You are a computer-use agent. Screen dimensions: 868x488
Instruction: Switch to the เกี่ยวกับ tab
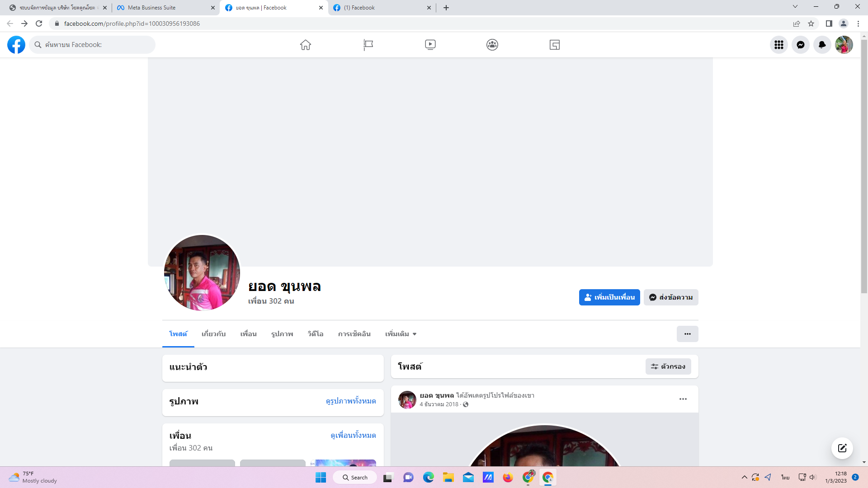click(213, 334)
